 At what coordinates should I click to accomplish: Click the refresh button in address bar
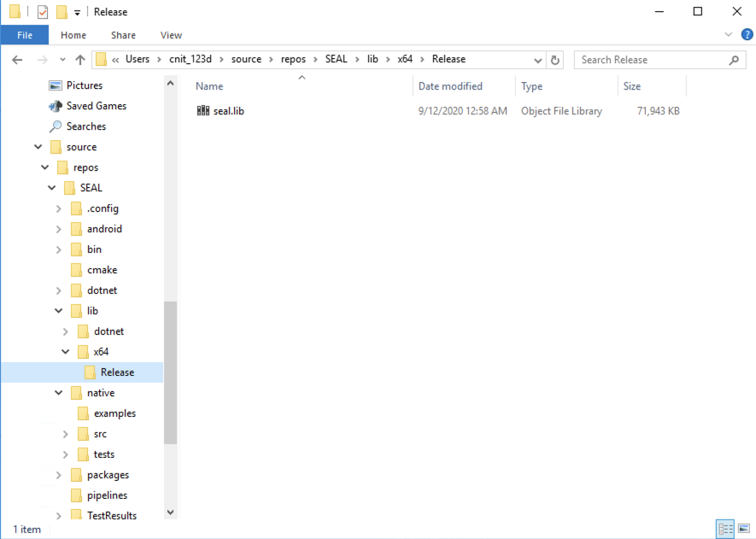[x=555, y=60]
